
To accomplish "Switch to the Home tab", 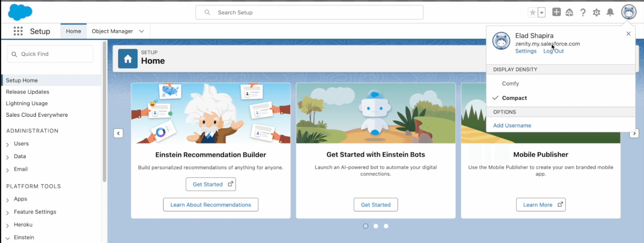I will [x=73, y=31].
